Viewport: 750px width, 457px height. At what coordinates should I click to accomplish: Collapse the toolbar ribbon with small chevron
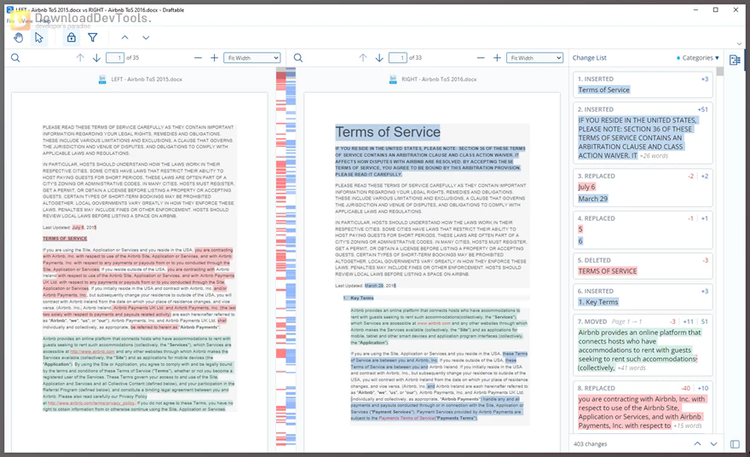pyautogui.click(x=739, y=44)
